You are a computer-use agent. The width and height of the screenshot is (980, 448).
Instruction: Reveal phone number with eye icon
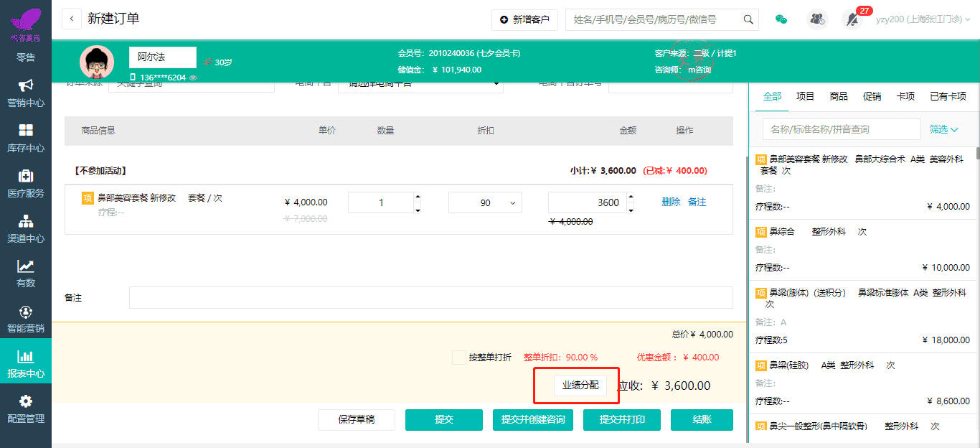click(x=193, y=78)
